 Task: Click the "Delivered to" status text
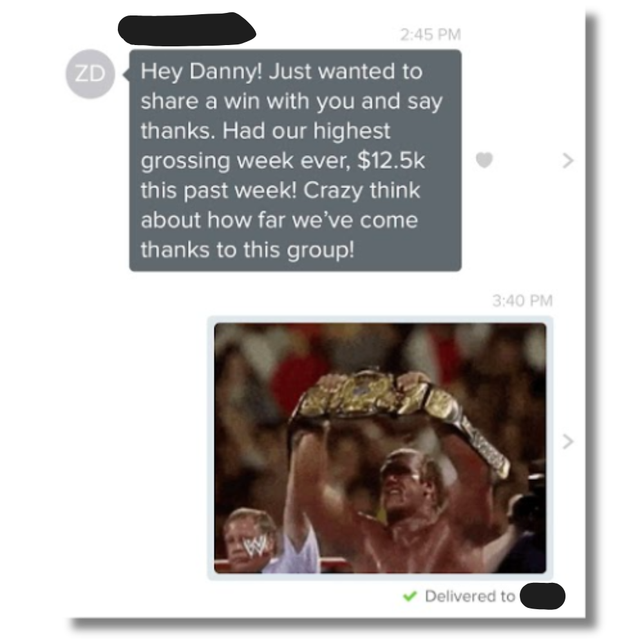(470, 596)
